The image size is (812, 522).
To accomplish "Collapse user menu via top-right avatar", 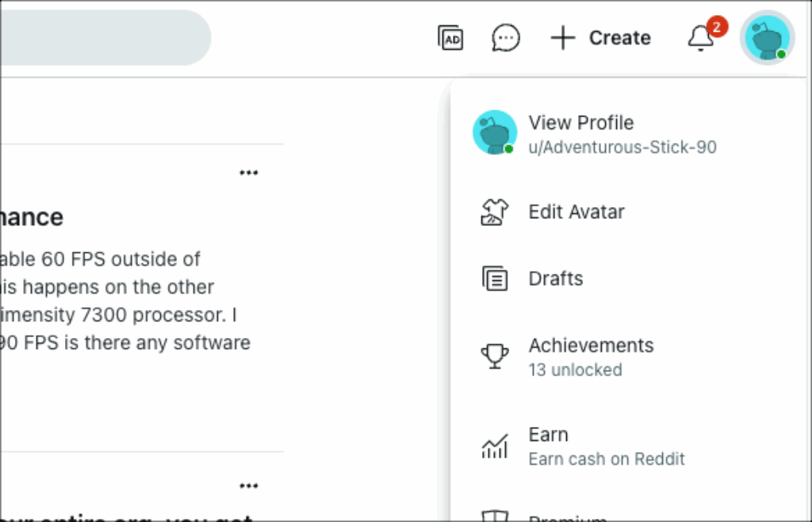I will tap(768, 38).
